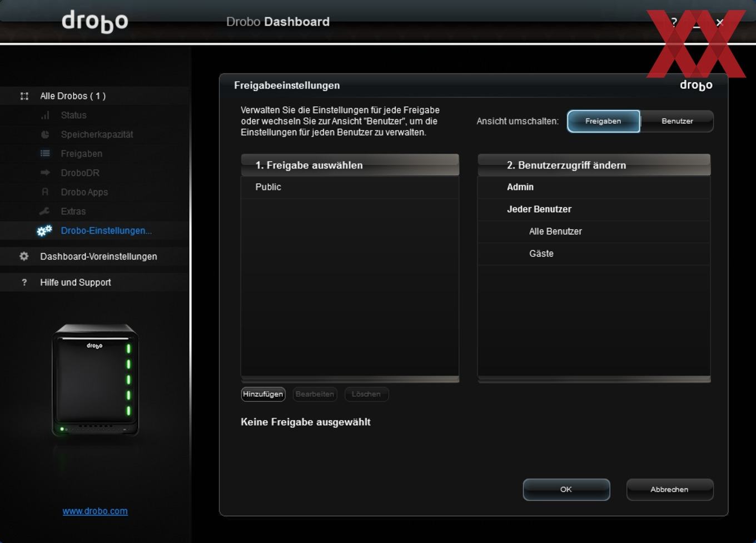
Task: Click the Extras wrench icon
Action: pyautogui.click(x=44, y=211)
